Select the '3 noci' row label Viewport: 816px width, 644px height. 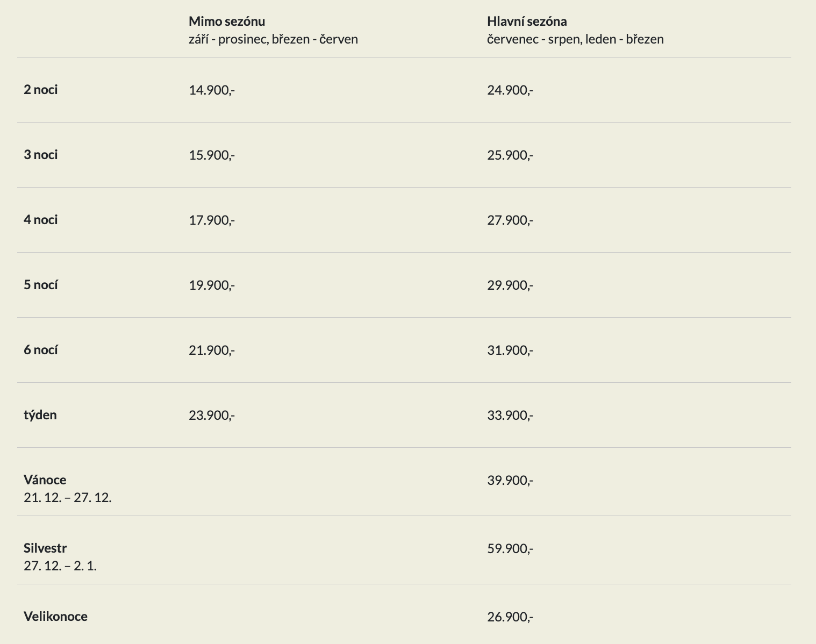click(x=41, y=155)
